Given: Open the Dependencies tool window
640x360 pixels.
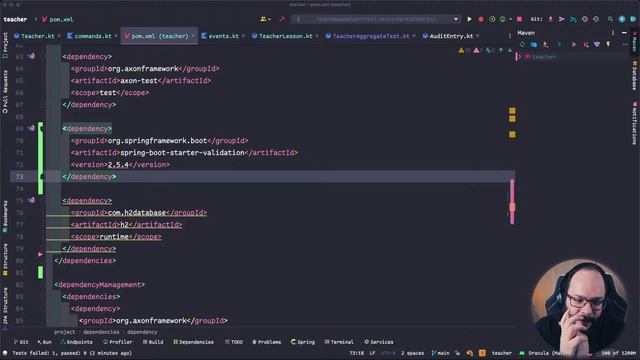Looking at the screenshot, I should coord(193,342).
